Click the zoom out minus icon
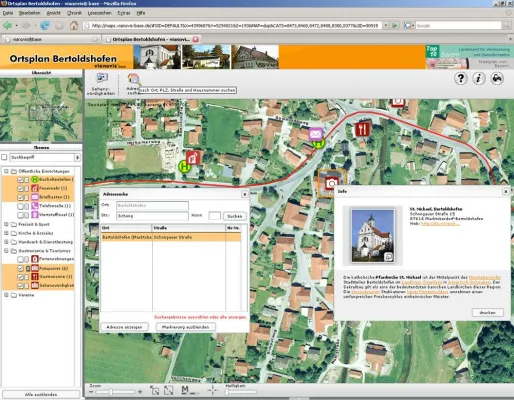Screen dimensions: 514x400 tap(91, 392)
